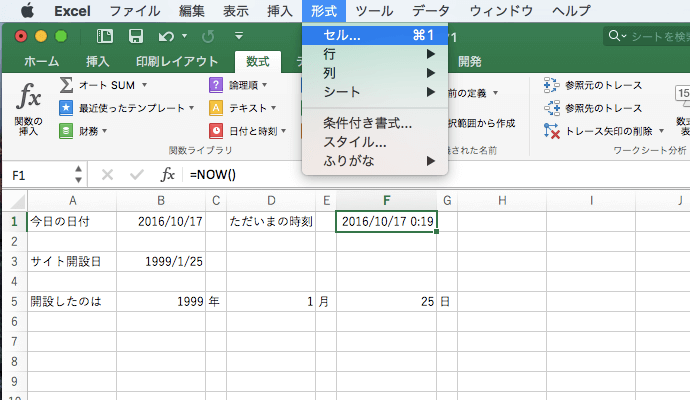Viewport: 690px width, 400px height.
Task: Click the redo arrow icon
Action: pos(208,36)
